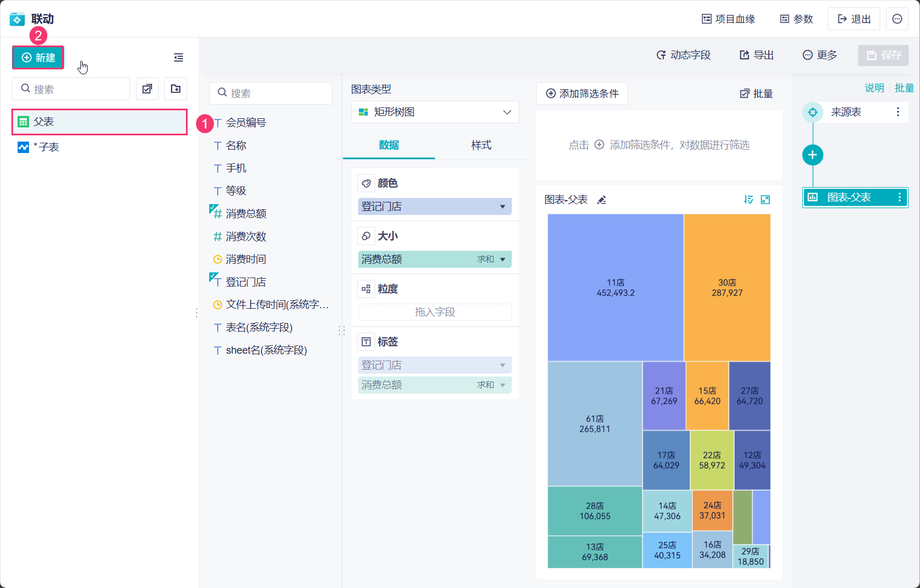Select the sheet名(系统字段) field
The height and width of the screenshot is (588, 920).
pyautogui.click(x=266, y=350)
